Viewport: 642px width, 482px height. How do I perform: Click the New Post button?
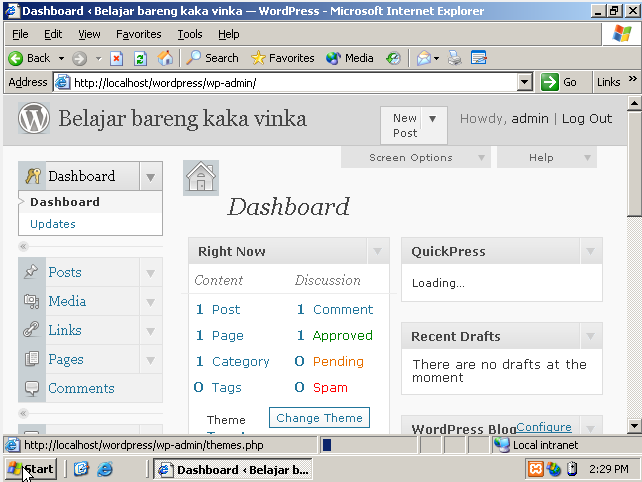tap(405, 125)
